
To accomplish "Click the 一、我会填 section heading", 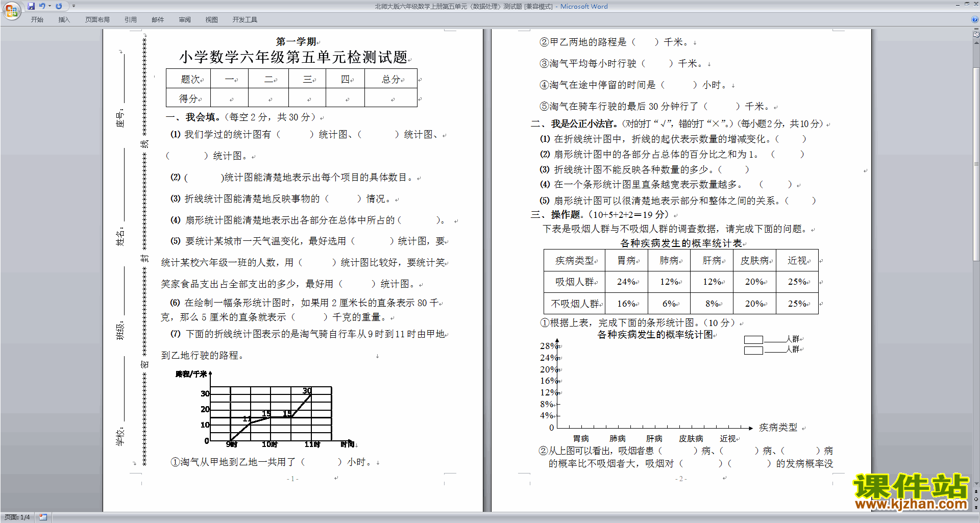I will click(x=193, y=117).
